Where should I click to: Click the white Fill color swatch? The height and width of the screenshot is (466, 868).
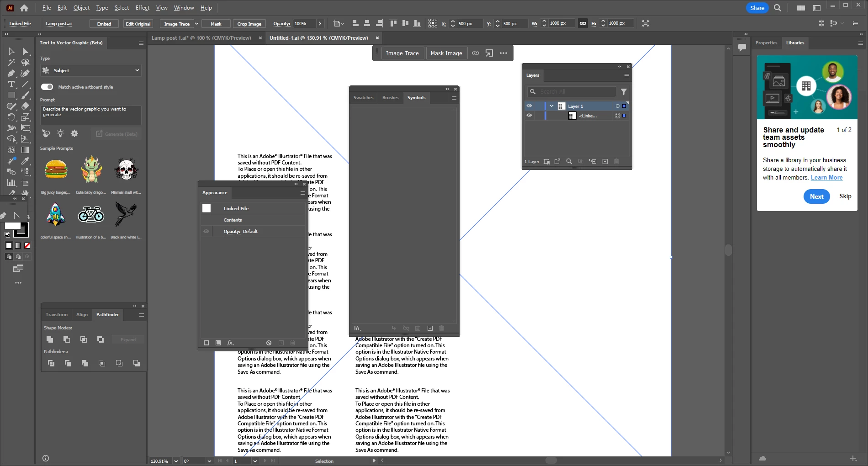click(x=12, y=227)
